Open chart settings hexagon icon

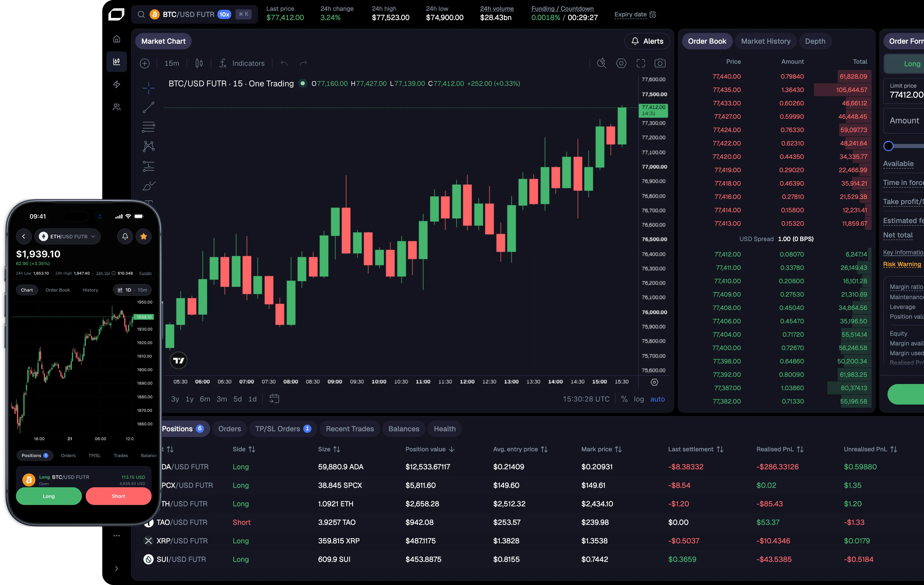(621, 63)
